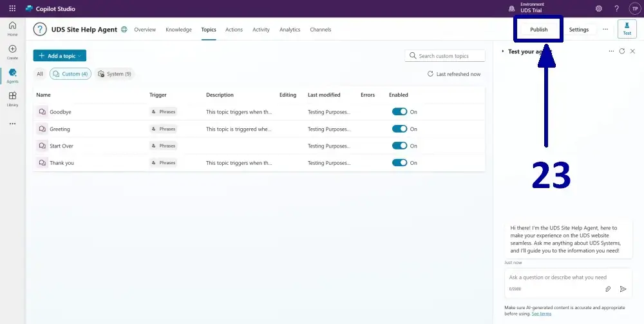
Task: Click Testing Purposes in Thank you row
Action: 329,162
